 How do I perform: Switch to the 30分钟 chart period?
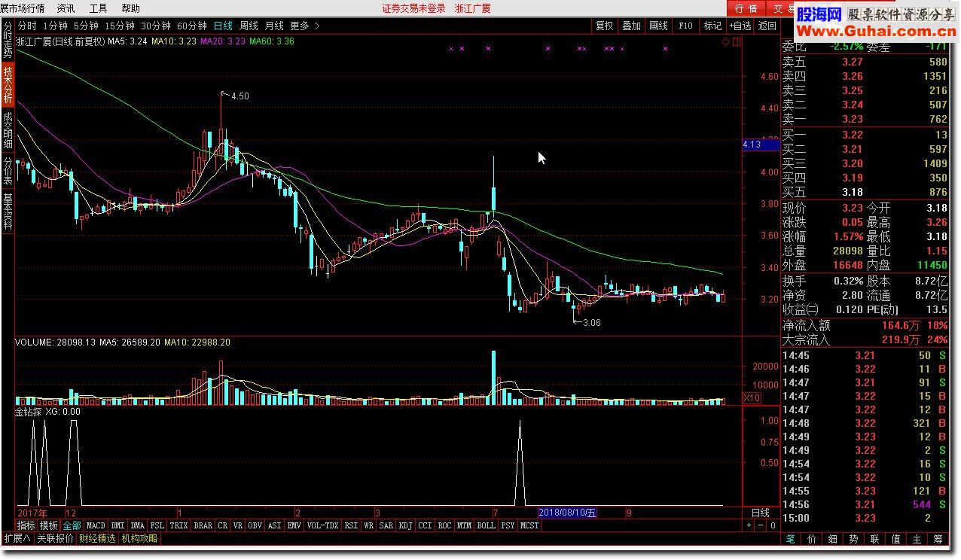click(x=156, y=26)
